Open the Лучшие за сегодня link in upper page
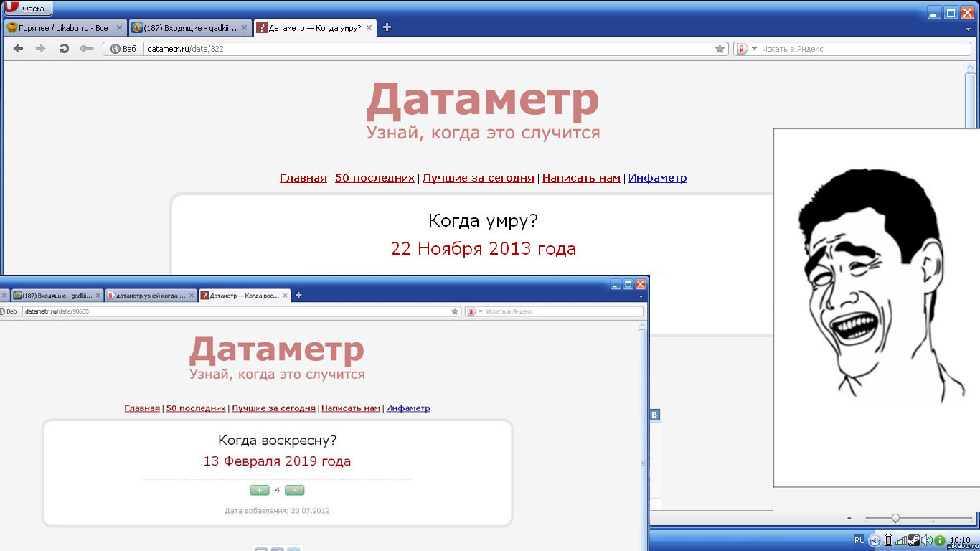980x551 pixels. (x=478, y=178)
